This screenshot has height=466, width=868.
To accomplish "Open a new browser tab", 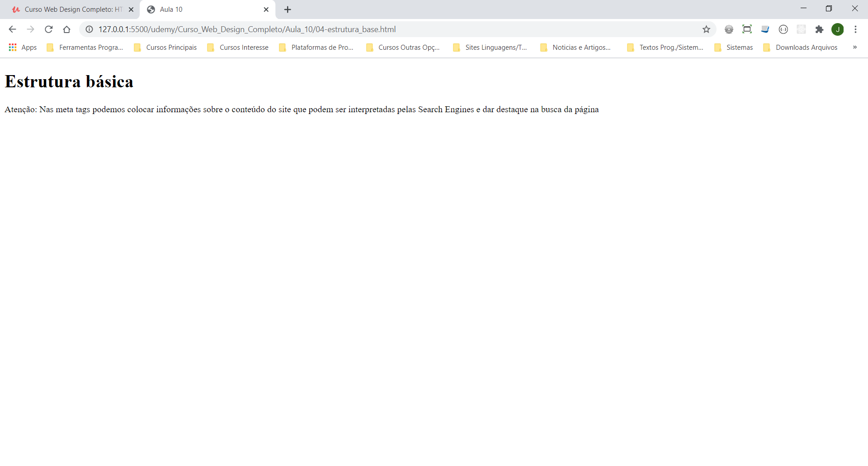I will tap(288, 10).
